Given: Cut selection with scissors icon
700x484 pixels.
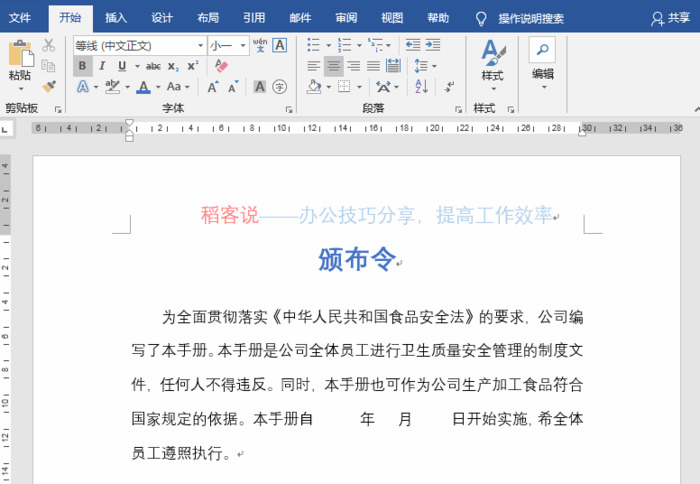Looking at the screenshot, I should pyautogui.click(x=49, y=45).
